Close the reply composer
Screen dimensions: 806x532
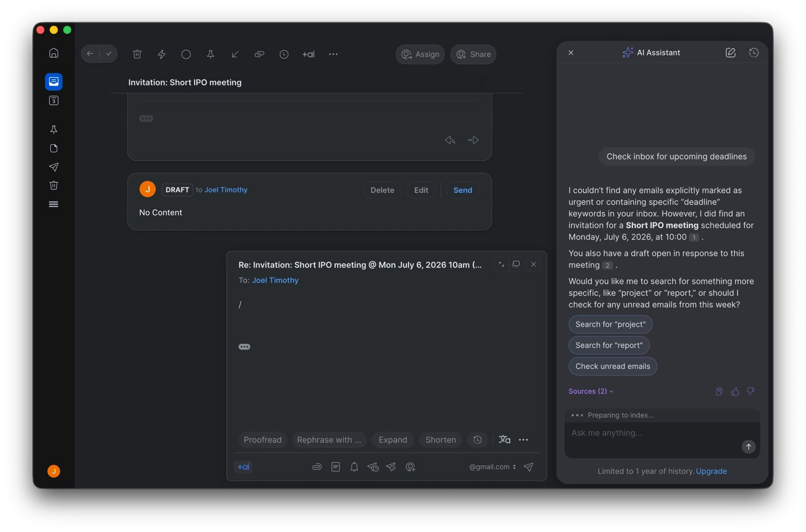(534, 264)
